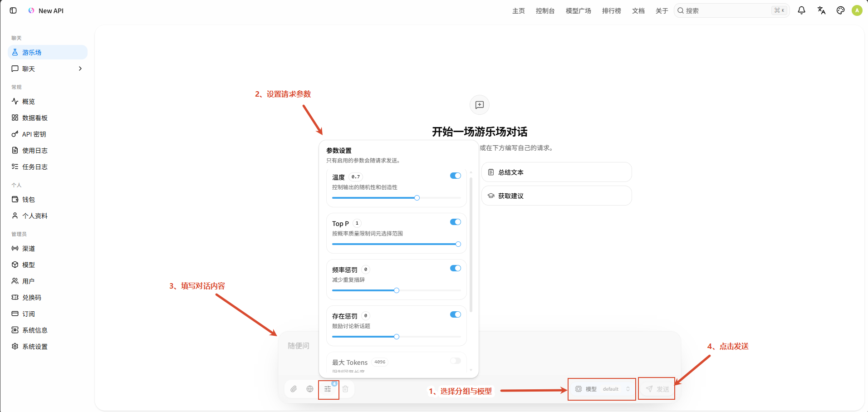Disable the 温度 toggle

[456, 176]
